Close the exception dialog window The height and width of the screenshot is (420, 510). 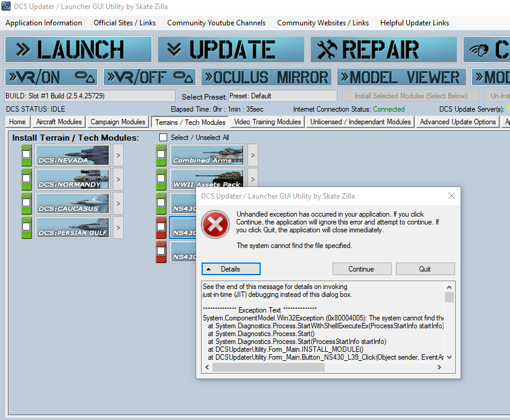click(x=451, y=196)
